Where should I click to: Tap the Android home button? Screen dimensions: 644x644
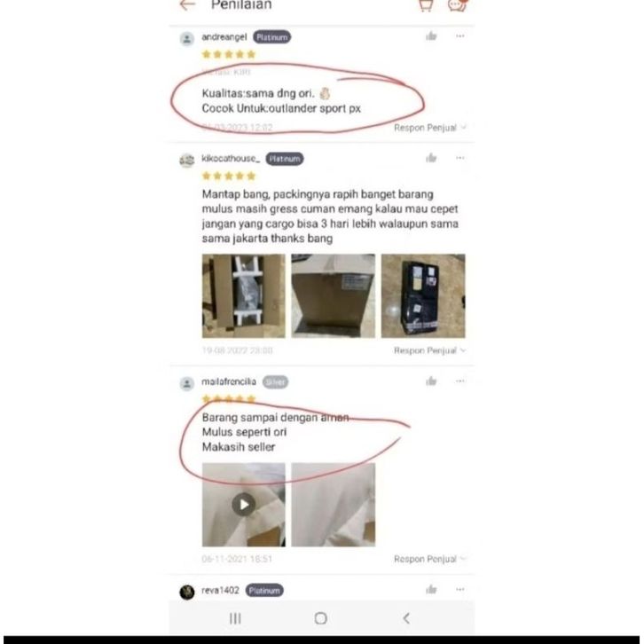(320, 618)
